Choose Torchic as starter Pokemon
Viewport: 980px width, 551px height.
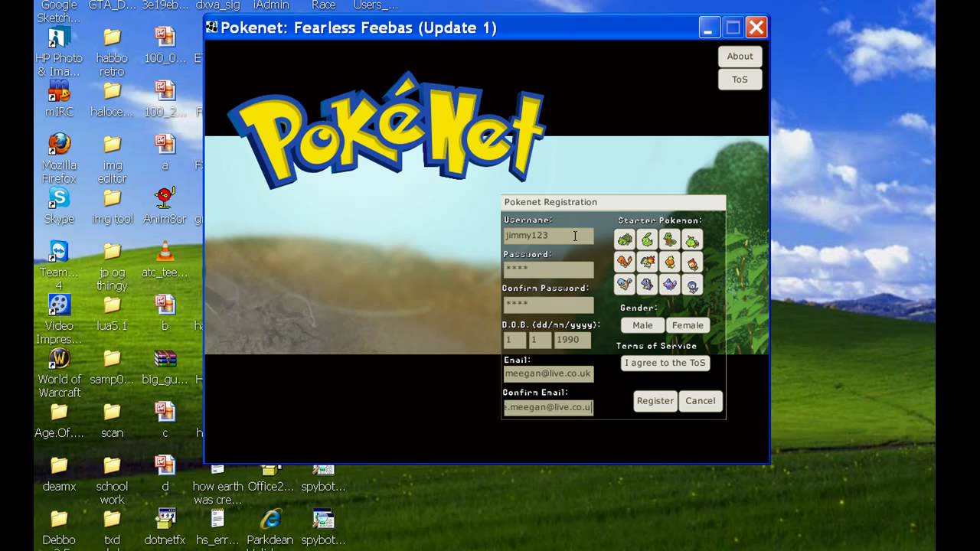click(670, 262)
